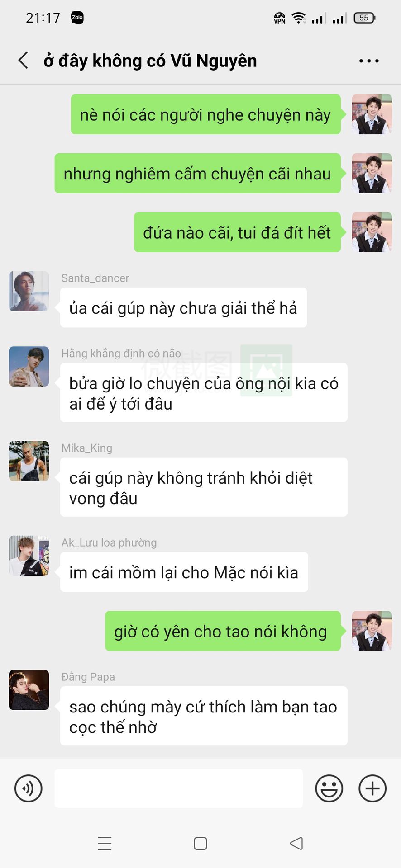Tap Ak_Lưu loa phường's avatar
Screen dimensions: 401x868
[29, 556]
